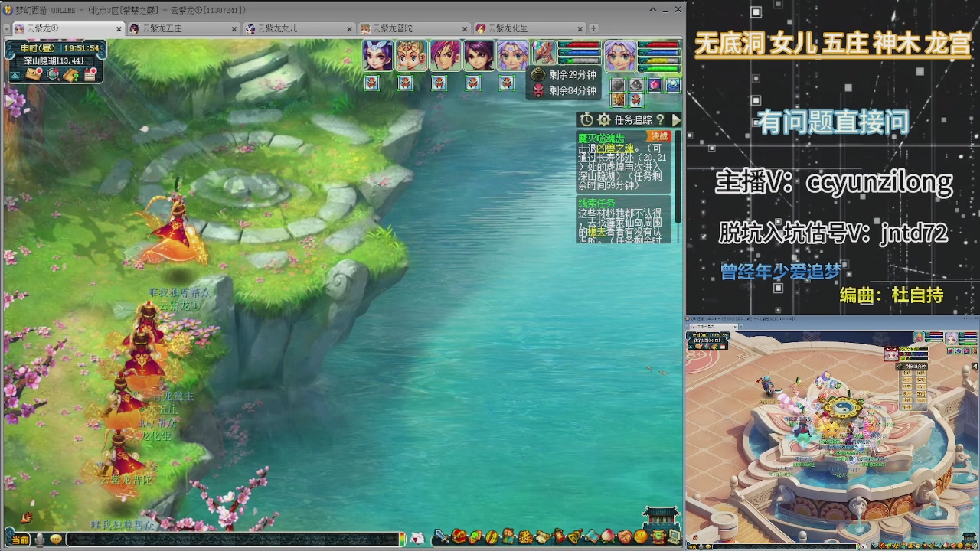Viewport: 980px width, 551px height.
Task: Click the white pet icon beside the chat bar
Action: [417, 539]
